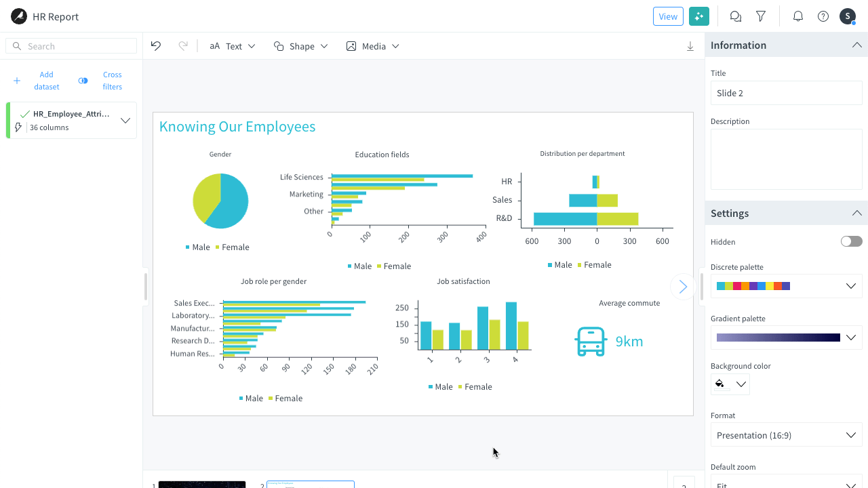
Task: Open the Background color picker
Action: pos(730,384)
